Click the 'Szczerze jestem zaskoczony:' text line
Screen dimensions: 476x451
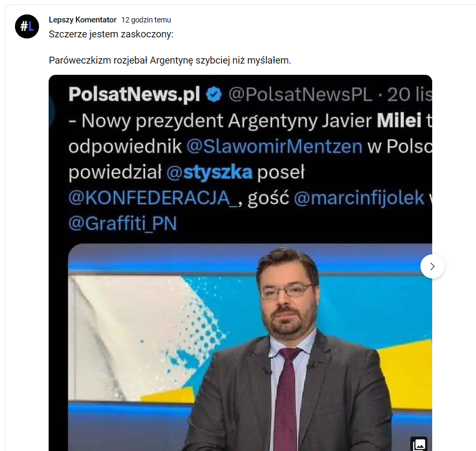[111, 34]
